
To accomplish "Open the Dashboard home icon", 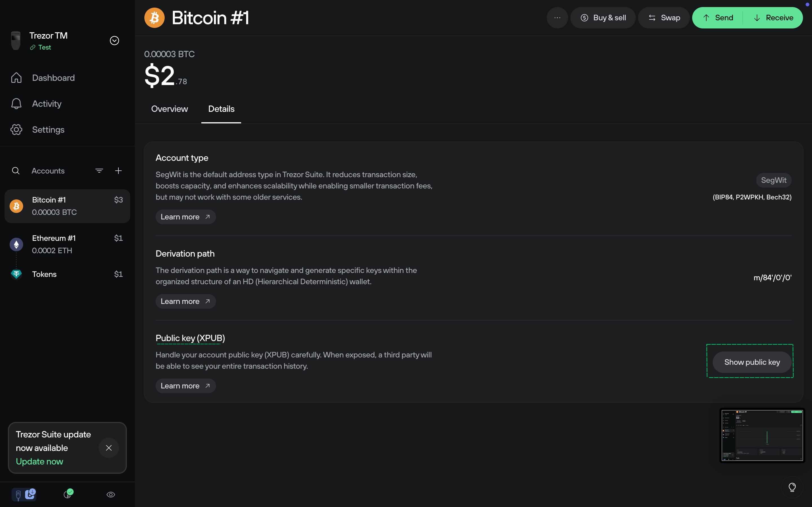I will (x=16, y=78).
